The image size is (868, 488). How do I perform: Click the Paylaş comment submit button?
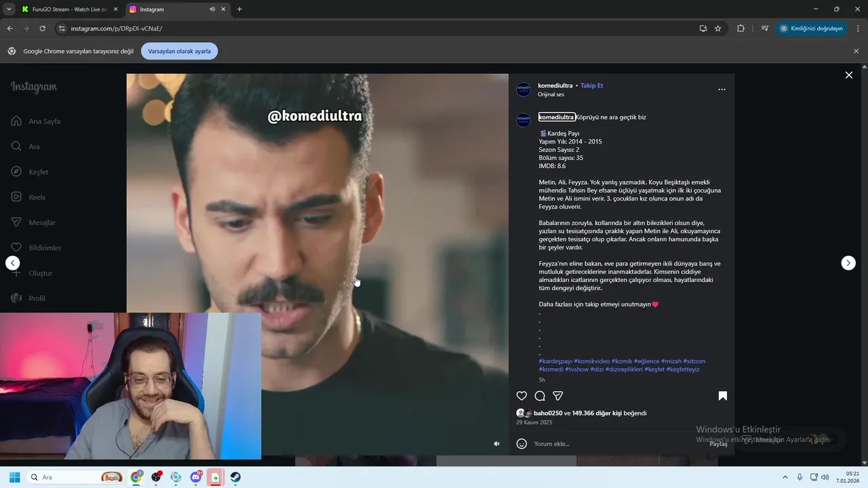pyautogui.click(x=718, y=445)
